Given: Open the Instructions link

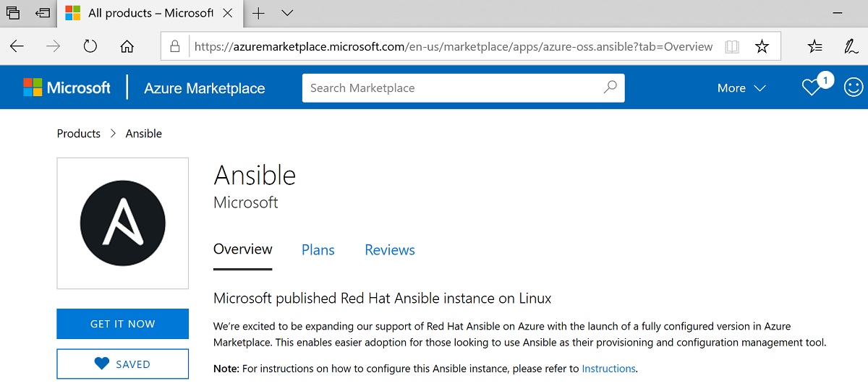Looking at the screenshot, I should pyautogui.click(x=608, y=369).
